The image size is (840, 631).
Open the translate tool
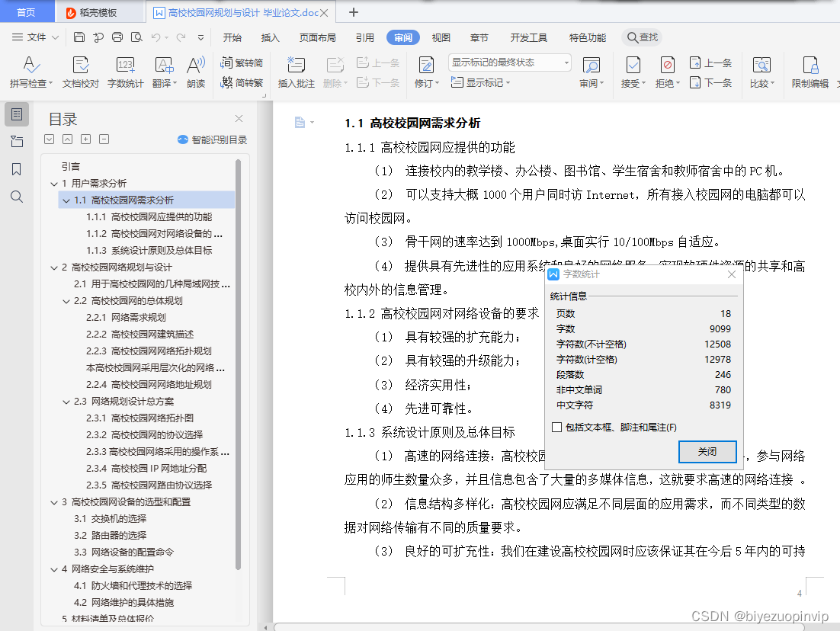[164, 72]
